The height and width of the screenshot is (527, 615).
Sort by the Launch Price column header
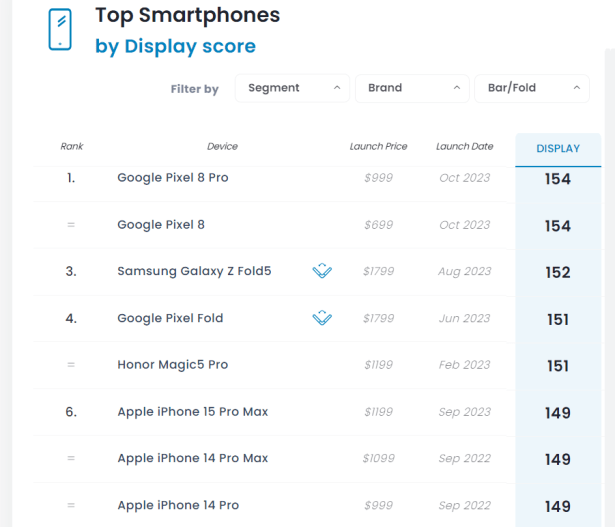(x=378, y=146)
